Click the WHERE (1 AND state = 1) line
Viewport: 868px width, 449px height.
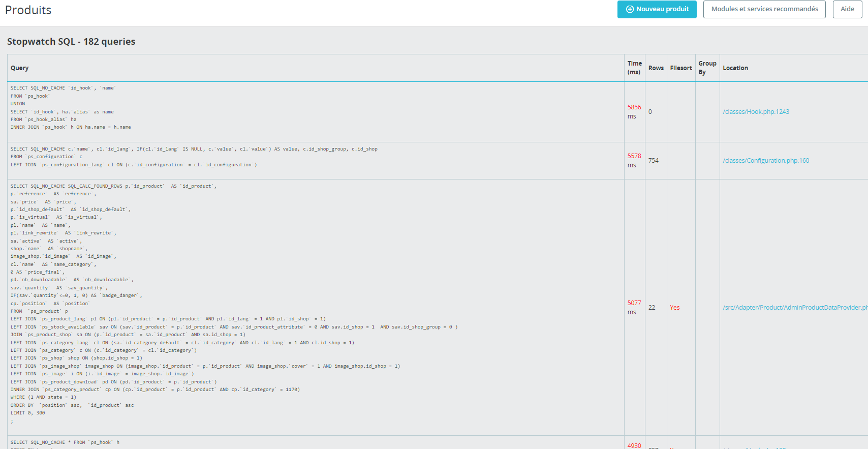click(x=43, y=397)
